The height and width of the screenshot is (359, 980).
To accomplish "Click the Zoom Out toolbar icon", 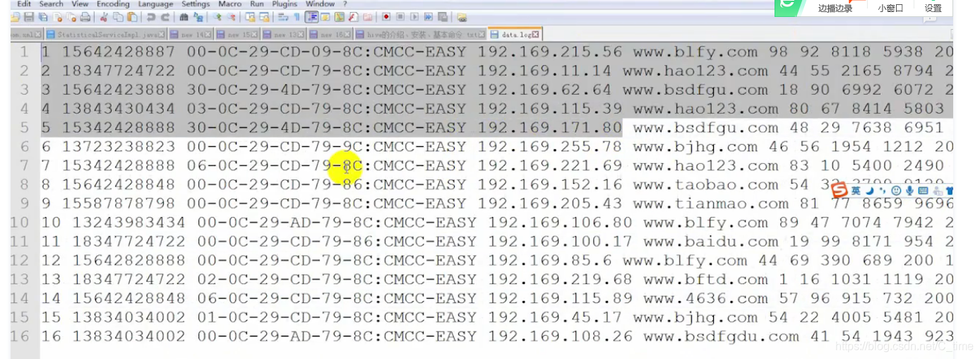I will tap(231, 17).
